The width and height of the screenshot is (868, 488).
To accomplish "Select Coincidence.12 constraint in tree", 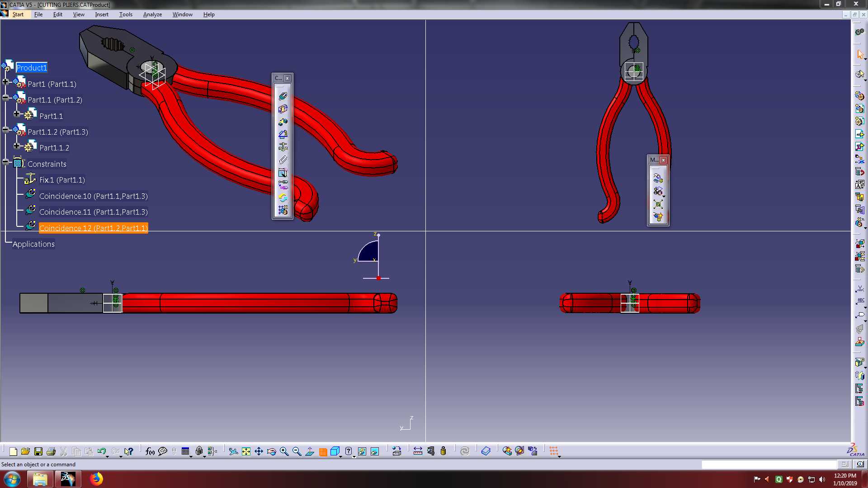I will point(94,228).
